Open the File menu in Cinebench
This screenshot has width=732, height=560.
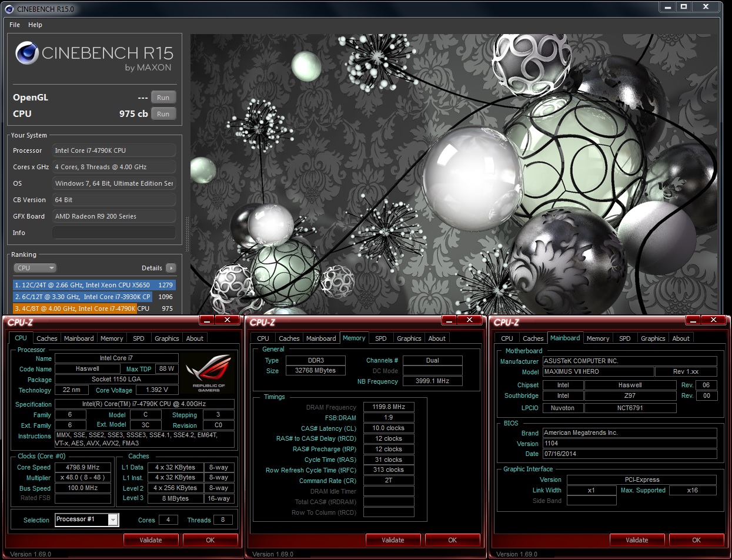(15, 25)
